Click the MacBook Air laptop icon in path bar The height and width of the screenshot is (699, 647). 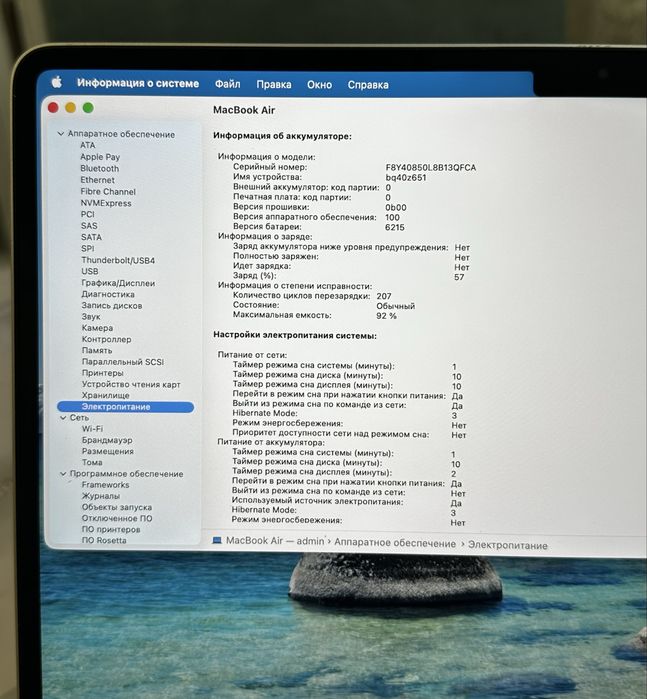[x=217, y=541]
